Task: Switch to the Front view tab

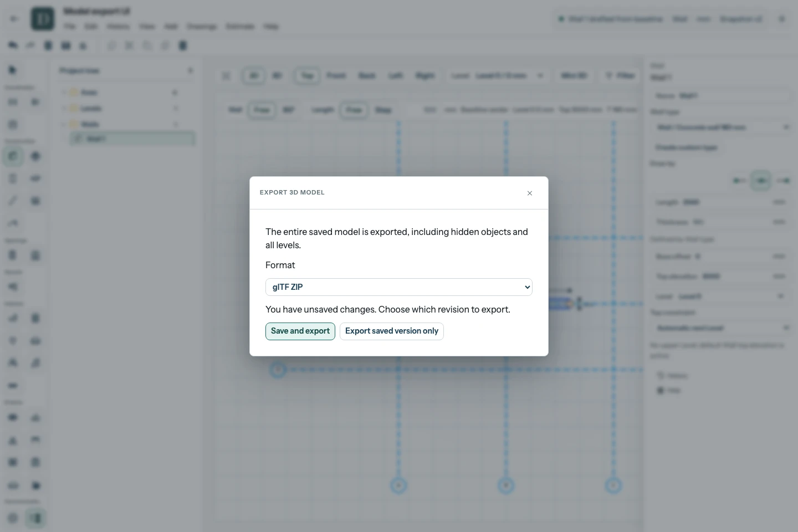Action: (x=336, y=75)
